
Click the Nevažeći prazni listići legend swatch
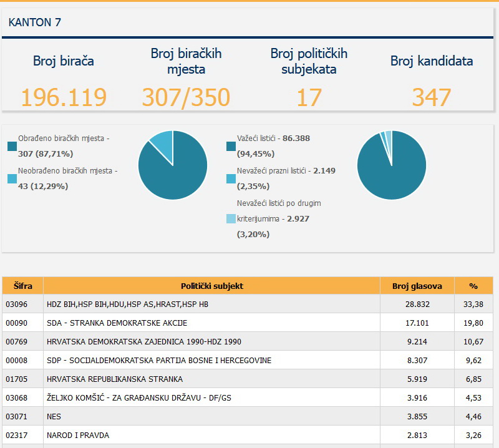(x=231, y=178)
